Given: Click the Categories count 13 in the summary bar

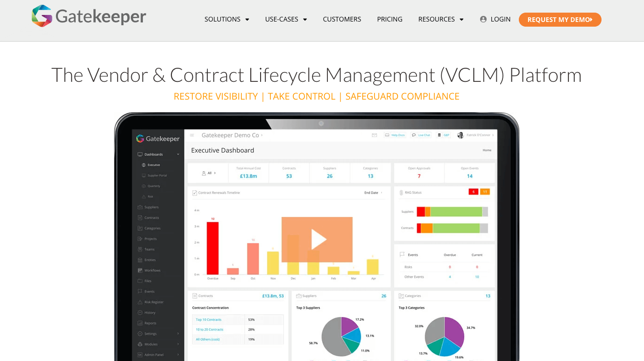Looking at the screenshot, I should 370,176.
